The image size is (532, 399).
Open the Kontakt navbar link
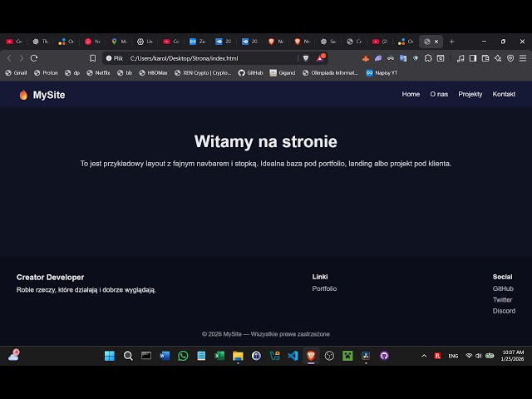[504, 94]
